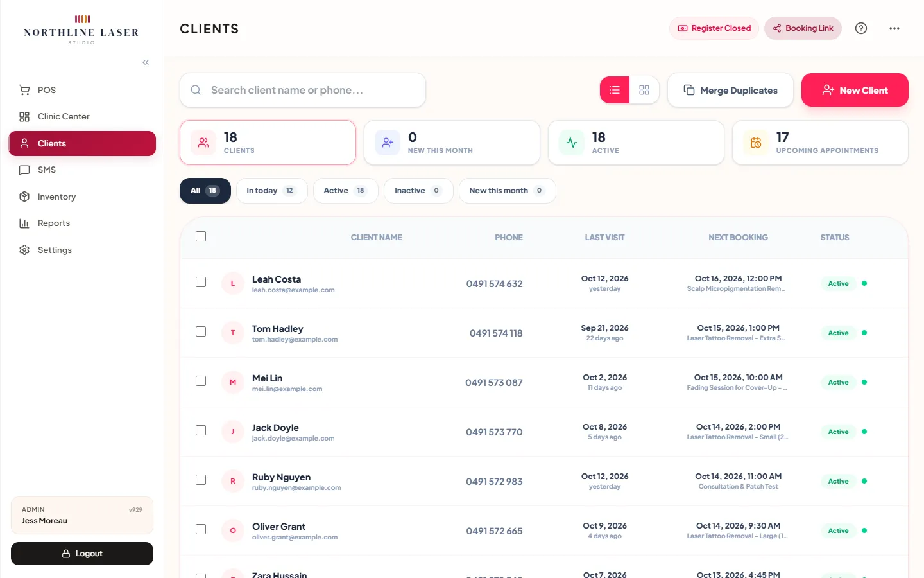Screen dimensions: 924x578
Task: Select the Upcoming Appointments stat card
Action: [820, 143]
